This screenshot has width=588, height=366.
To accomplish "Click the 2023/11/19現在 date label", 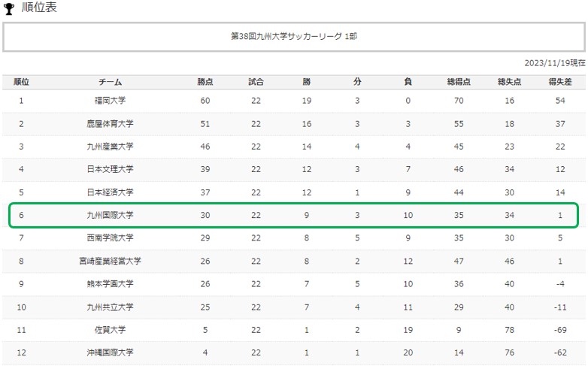I will pyautogui.click(x=555, y=63).
